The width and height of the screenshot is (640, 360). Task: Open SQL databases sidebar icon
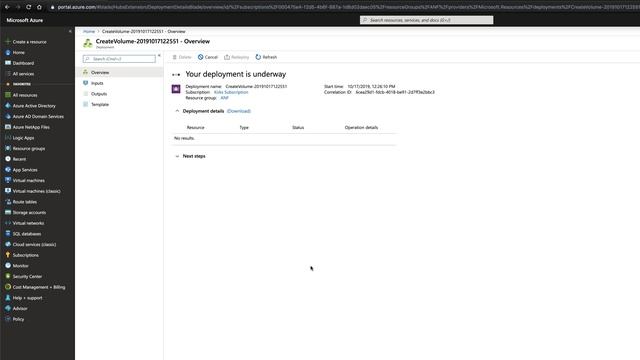(8, 233)
